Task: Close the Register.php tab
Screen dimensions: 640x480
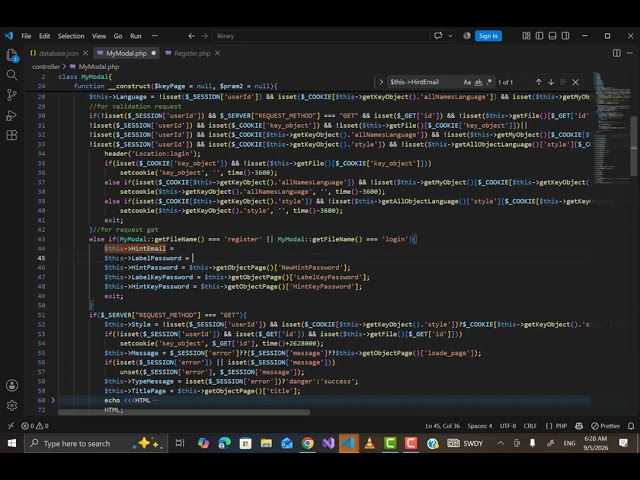Action: click(x=218, y=53)
